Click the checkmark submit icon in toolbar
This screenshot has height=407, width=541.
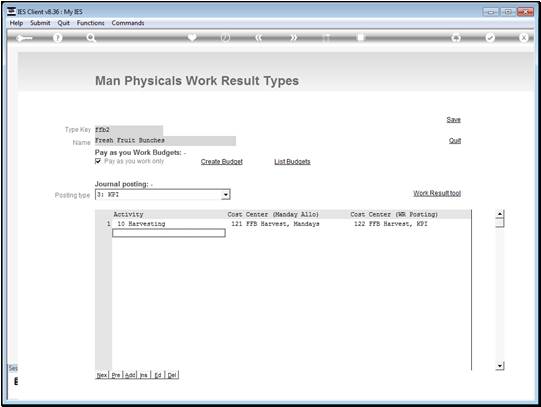point(490,38)
